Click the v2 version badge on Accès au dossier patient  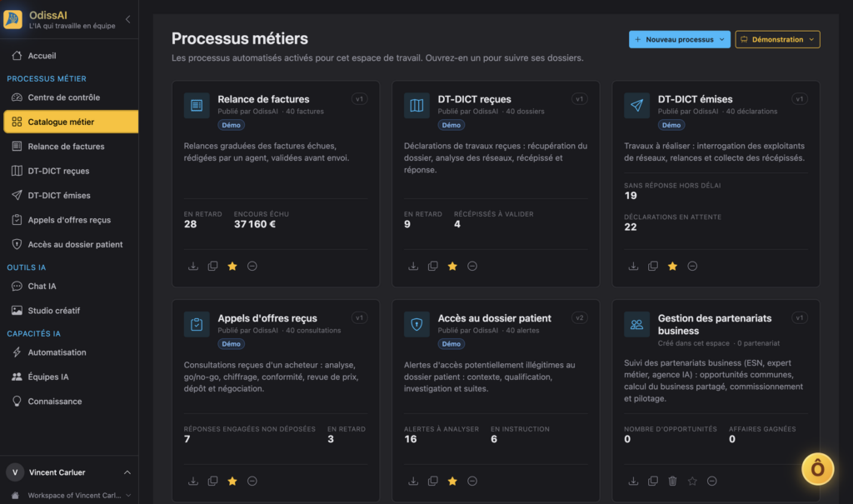580,318
